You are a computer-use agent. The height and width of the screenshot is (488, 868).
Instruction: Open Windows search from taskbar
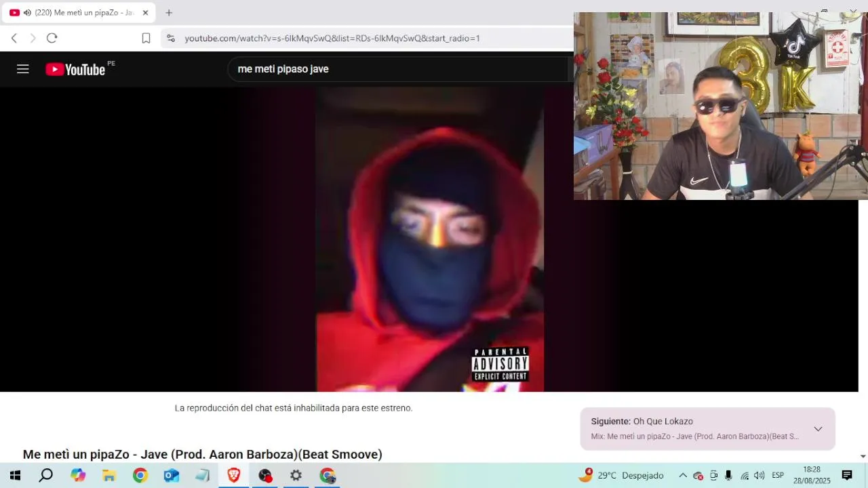pyautogui.click(x=45, y=475)
